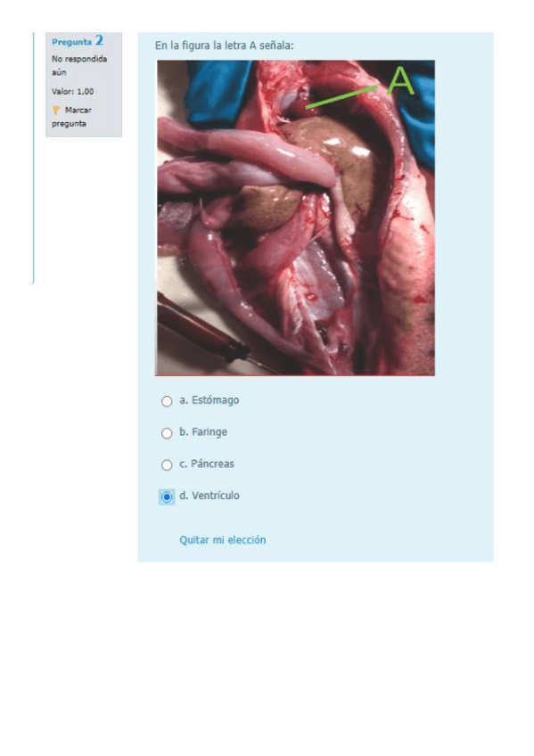Screen dimensions: 534x756
Task: Click the answer label 'd. Ventrículo'
Action: coord(209,496)
